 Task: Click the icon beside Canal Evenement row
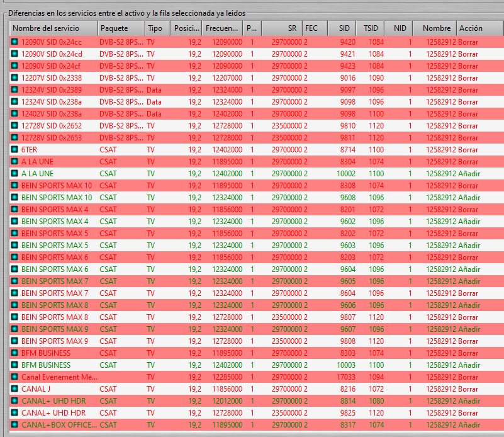pyautogui.click(x=14, y=377)
